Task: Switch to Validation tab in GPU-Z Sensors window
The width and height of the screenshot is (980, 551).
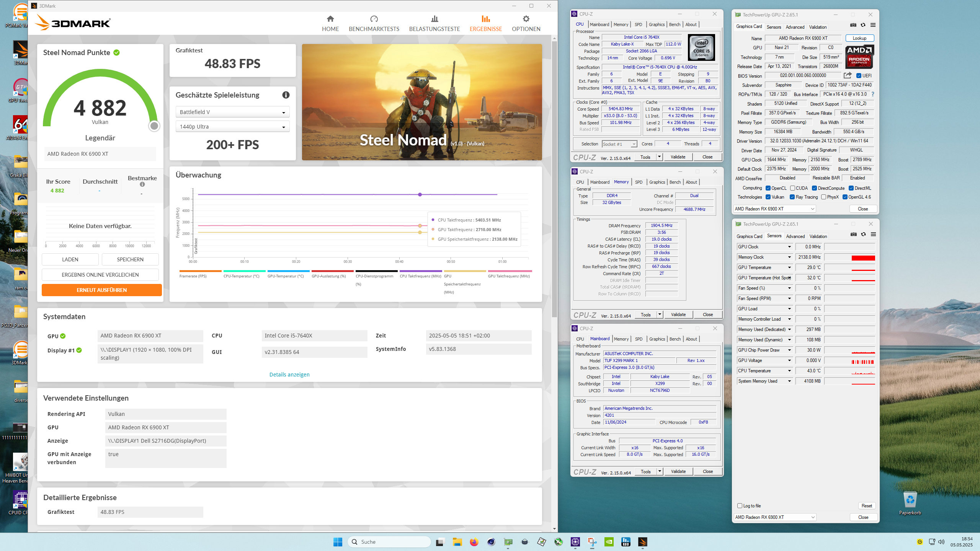Action: pyautogui.click(x=818, y=236)
